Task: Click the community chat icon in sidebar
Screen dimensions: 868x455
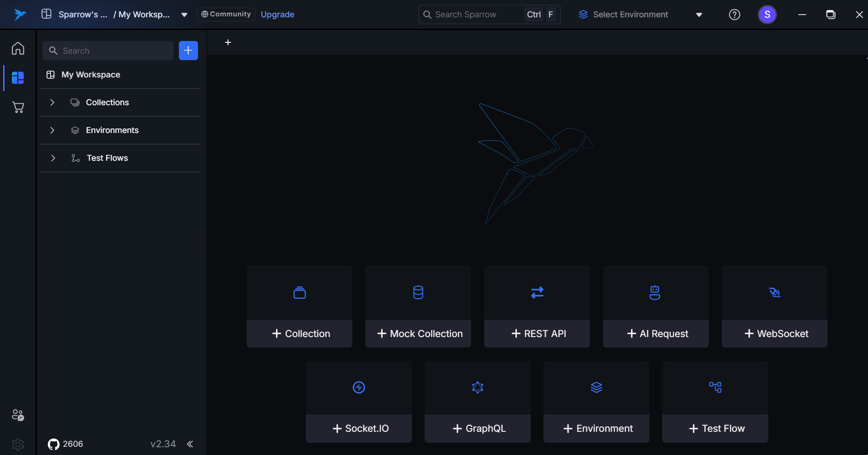Action: tap(18, 415)
